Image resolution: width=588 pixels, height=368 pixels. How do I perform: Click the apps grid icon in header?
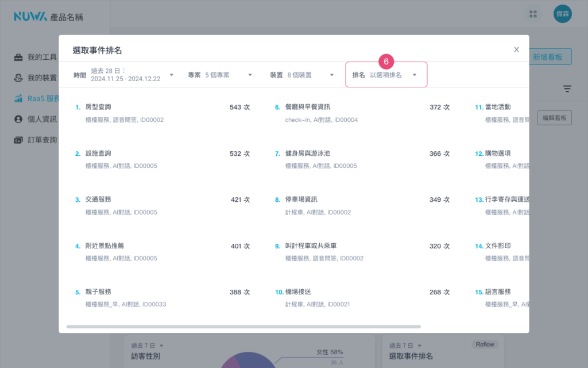(x=533, y=14)
